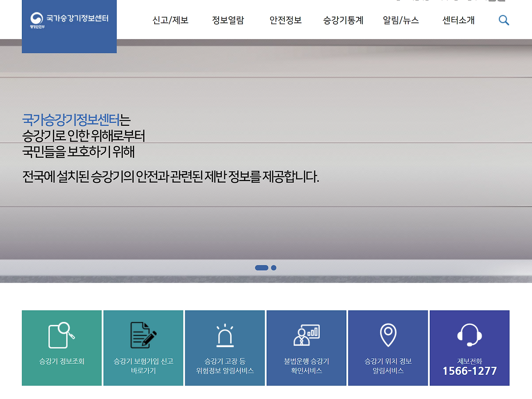Switch to the second banner slide dot
Viewport: 532px width, 399px height.
point(273,268)
